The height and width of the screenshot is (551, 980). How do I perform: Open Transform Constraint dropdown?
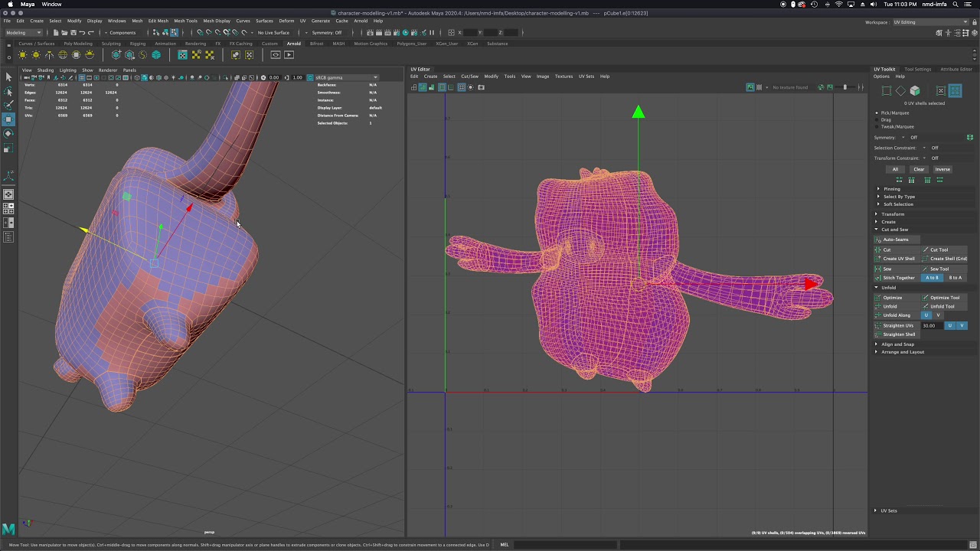[x=924, y=158]
